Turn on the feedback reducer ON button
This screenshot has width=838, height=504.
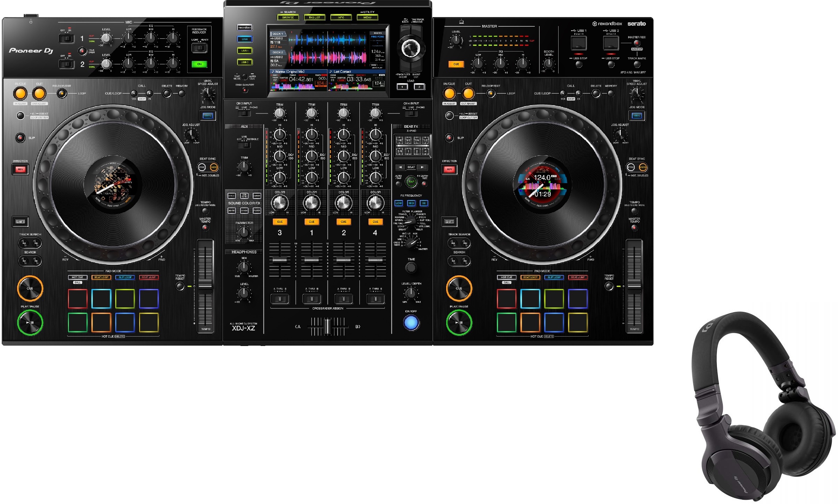tap(199, 64)
